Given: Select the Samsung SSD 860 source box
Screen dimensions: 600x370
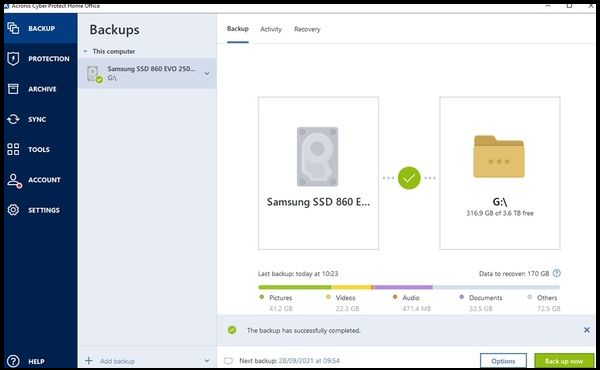Looking at the screenshot, I should coord(318,173).
